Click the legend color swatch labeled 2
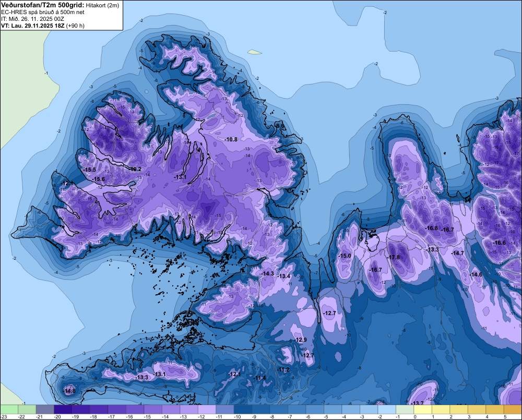Viewport: 522px width, 420px height. pos(458,410)
